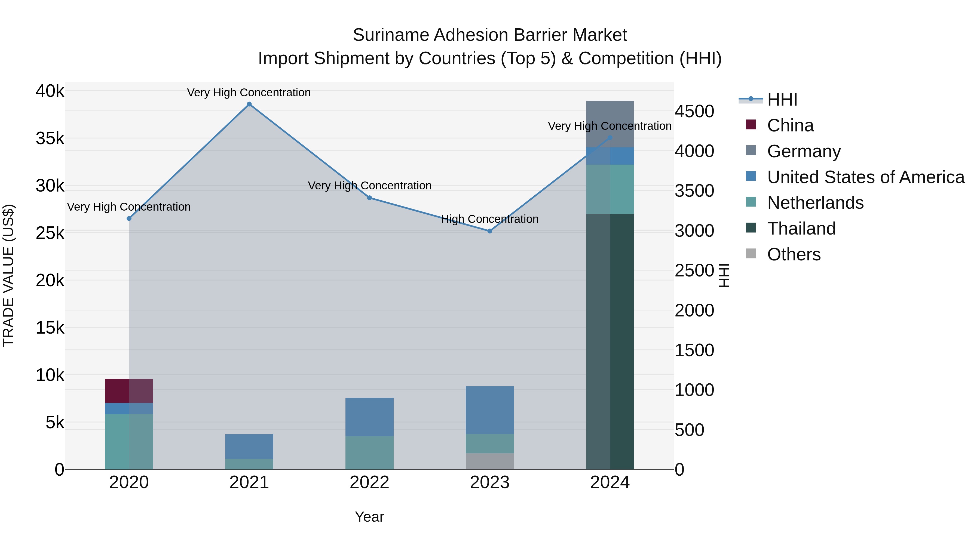The height and width of the screenshot is (551, 980).
Task: Click the United States segment in 2023 bar
Action: click(x=490, y=410)
